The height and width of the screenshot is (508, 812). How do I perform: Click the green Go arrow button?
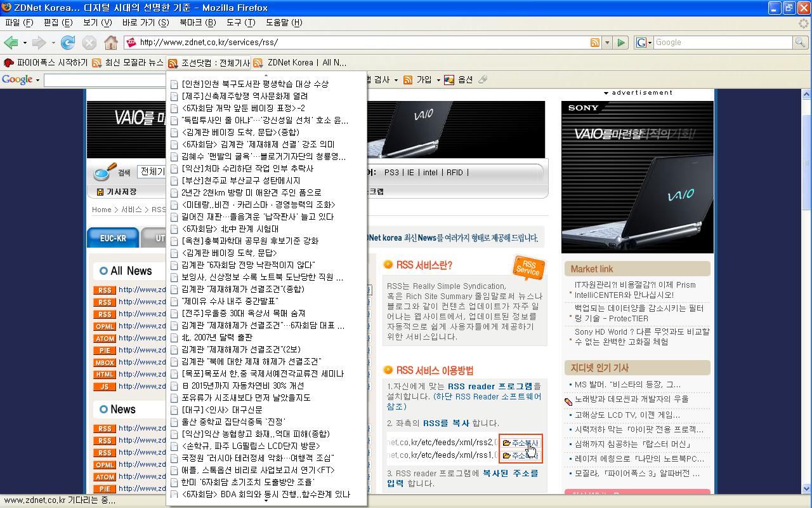(x=621, y=43)
